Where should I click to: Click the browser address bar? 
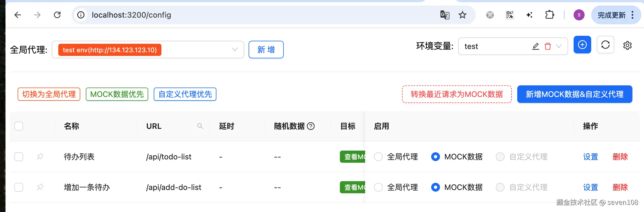pos(247,15)
